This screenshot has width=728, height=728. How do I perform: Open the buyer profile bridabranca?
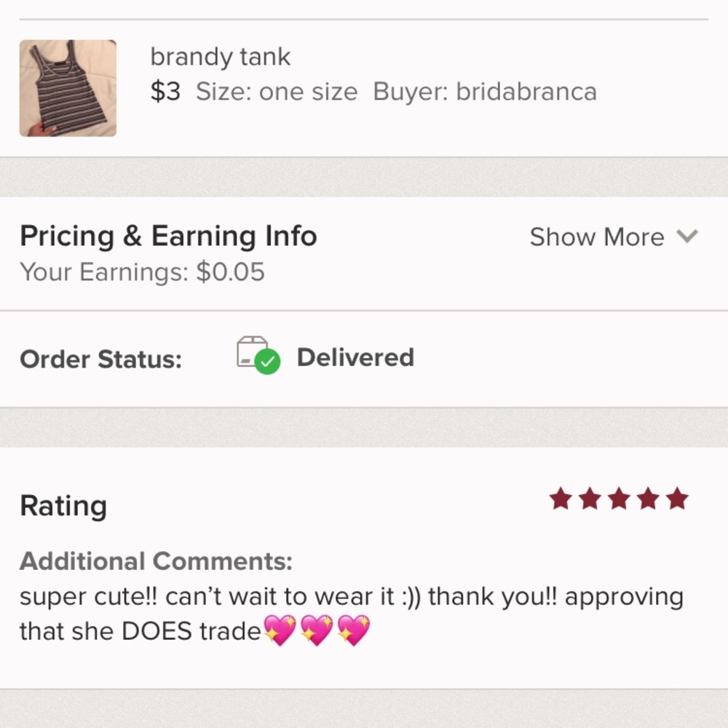point(526,92)
